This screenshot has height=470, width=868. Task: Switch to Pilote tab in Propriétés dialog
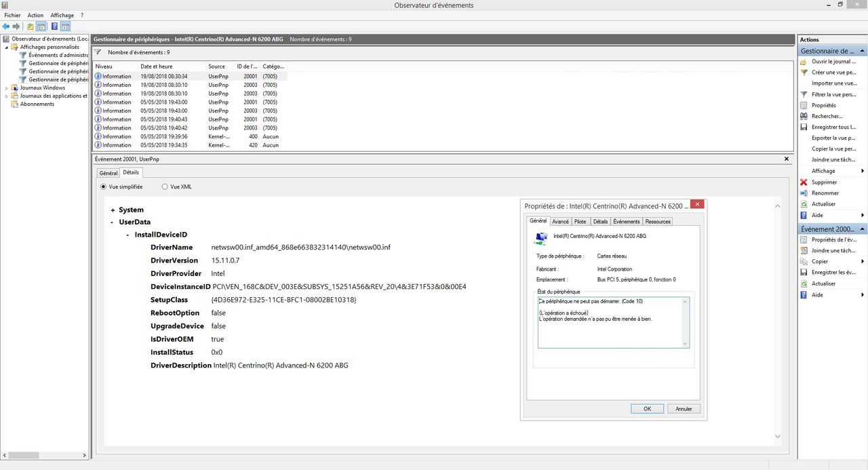(580, 221)
